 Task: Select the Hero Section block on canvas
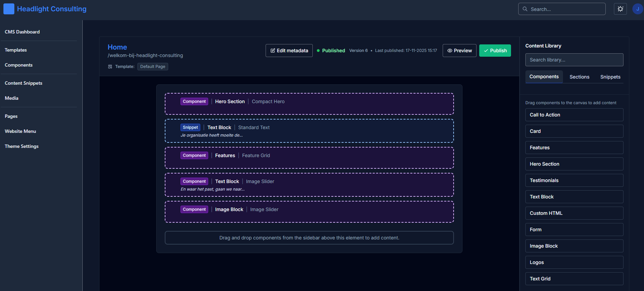(x=309, y=104)
